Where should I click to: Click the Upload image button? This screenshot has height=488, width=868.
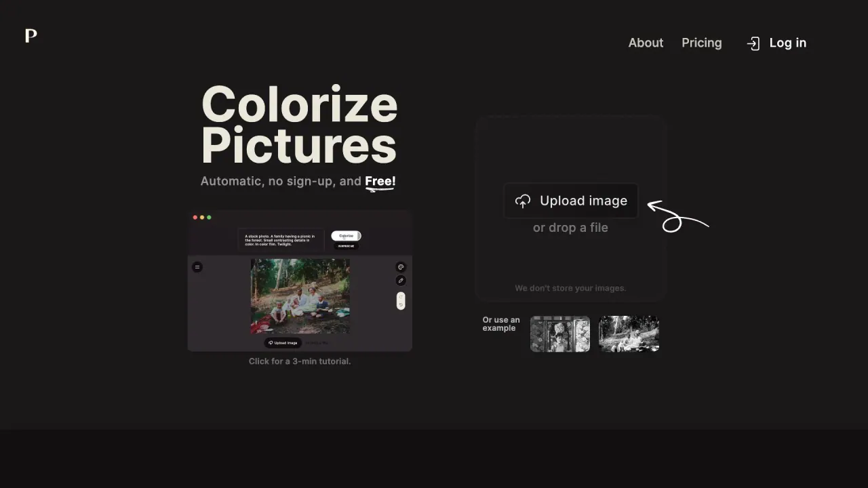point(571,201)
